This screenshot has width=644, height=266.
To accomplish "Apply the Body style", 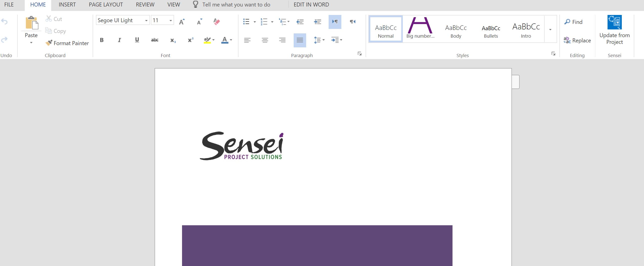I will [456, 29].
